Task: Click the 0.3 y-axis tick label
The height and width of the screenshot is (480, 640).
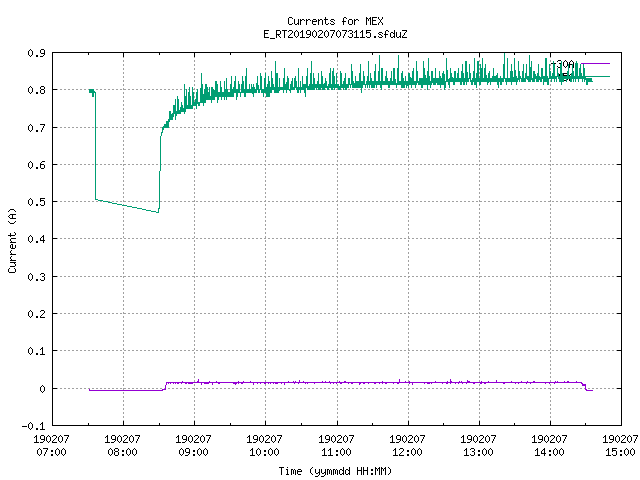Action: tap(37, 277)
